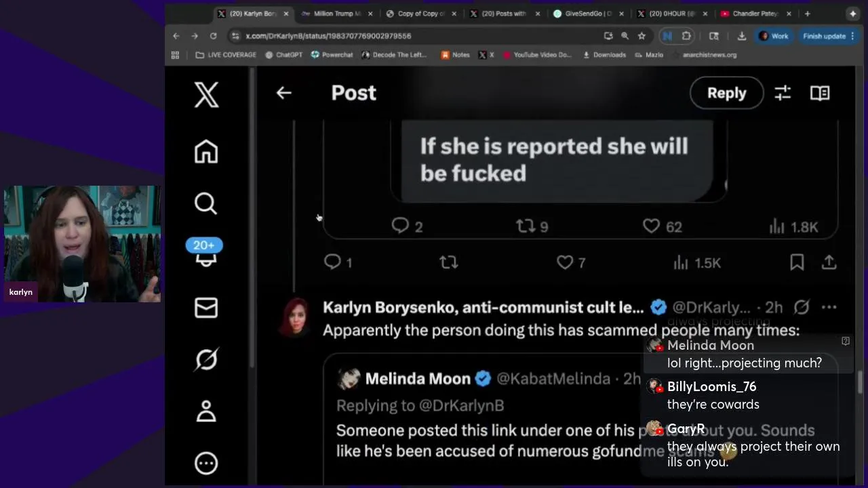Viewport: 868px width, 488px height.
Task: Bookmark this page with the star icon
Action: click(642, 36)
